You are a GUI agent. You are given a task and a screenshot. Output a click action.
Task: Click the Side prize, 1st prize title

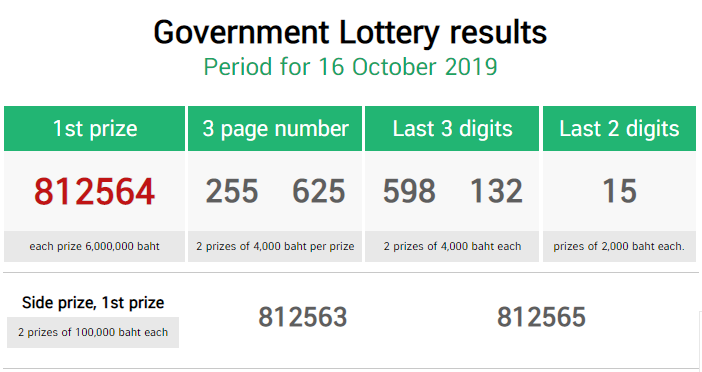tap(93, 303)
